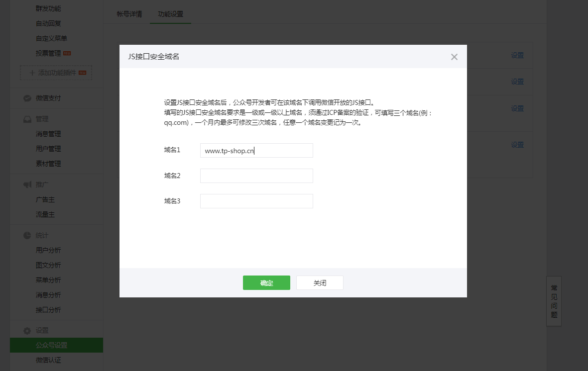
Task: Open 用户分析 under 统计
Action: click(x=48, y=250)
